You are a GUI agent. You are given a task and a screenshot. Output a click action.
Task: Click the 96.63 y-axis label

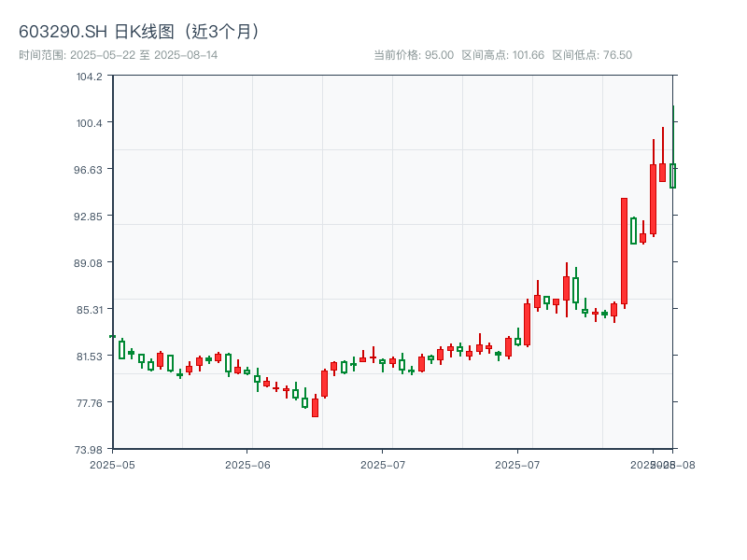coord(88,170)
